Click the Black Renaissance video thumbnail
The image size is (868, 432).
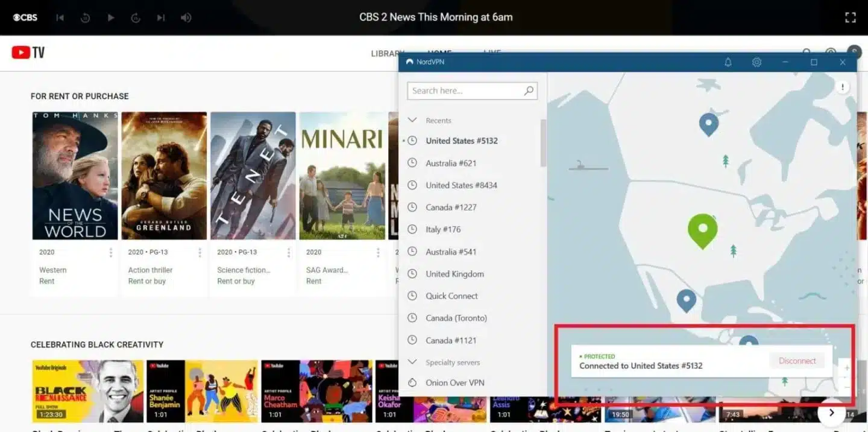tap(87, 391)
